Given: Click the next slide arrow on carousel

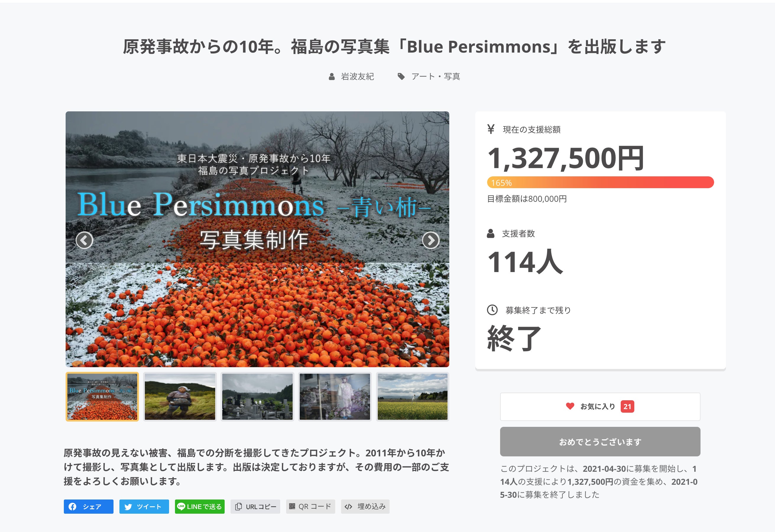Looking at the screenshot, I should click(x=431, y=240).
